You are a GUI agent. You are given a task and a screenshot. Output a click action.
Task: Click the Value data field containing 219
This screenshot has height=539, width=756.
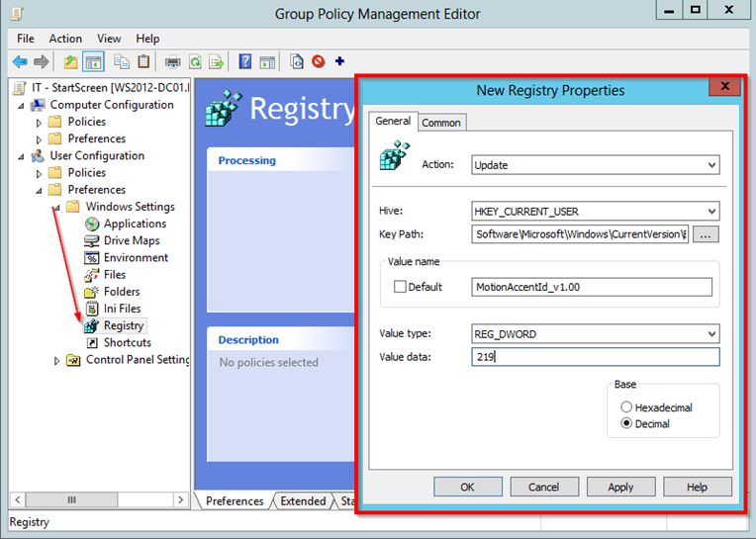pyautogui.click(x=596, y=357)
